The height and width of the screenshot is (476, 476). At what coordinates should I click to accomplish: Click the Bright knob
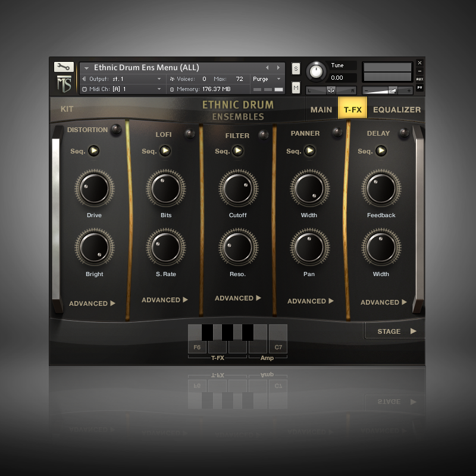pyautogui.click(x=95, y=248)
